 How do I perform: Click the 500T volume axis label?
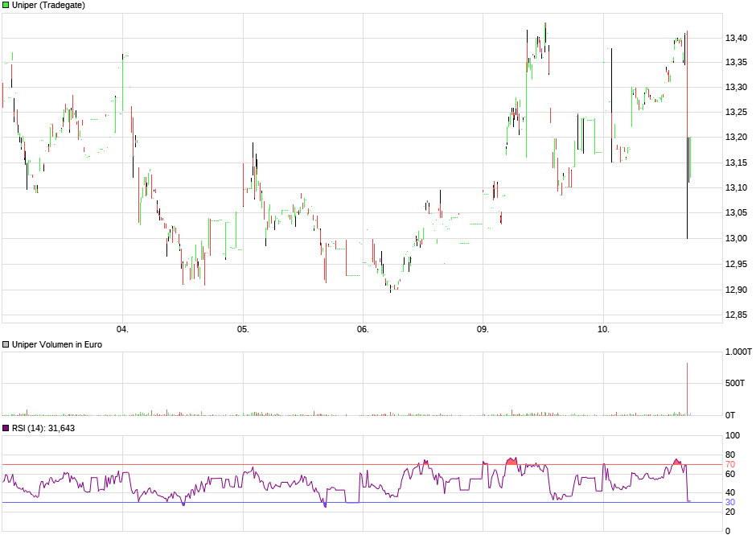(x=735, y=383)
